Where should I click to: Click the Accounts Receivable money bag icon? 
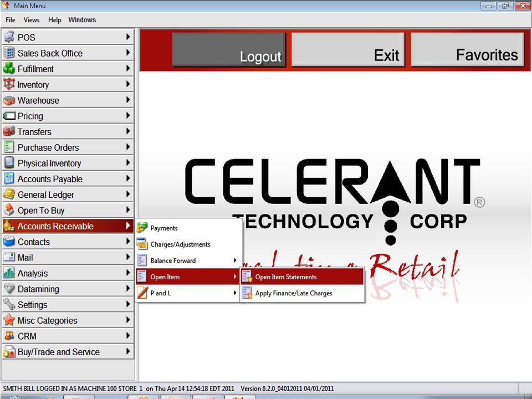pos(9,226)
